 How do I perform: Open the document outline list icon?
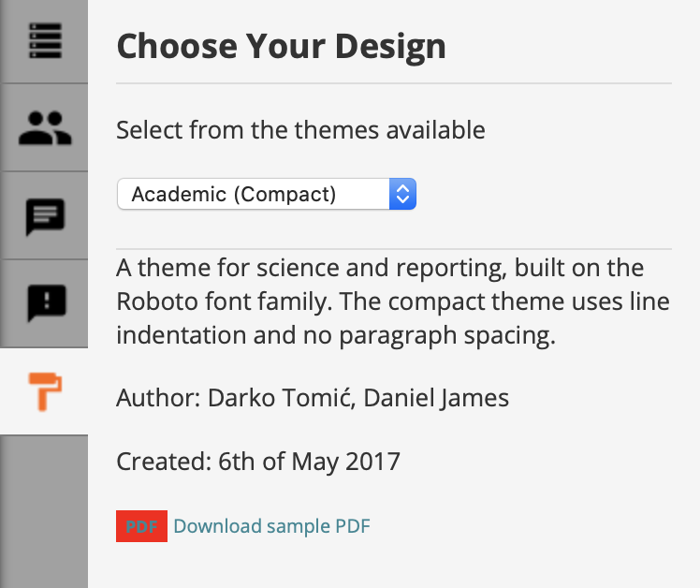tap(45, 40)
